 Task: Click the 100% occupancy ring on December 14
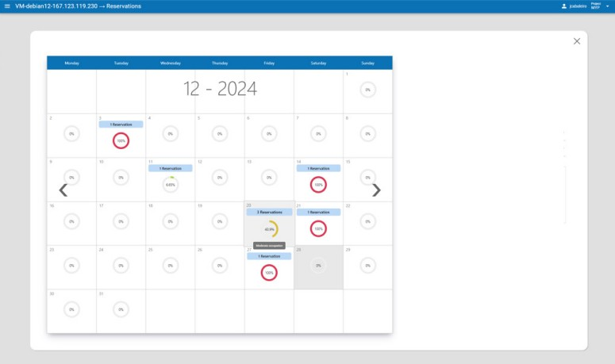(x=318, y=185)
